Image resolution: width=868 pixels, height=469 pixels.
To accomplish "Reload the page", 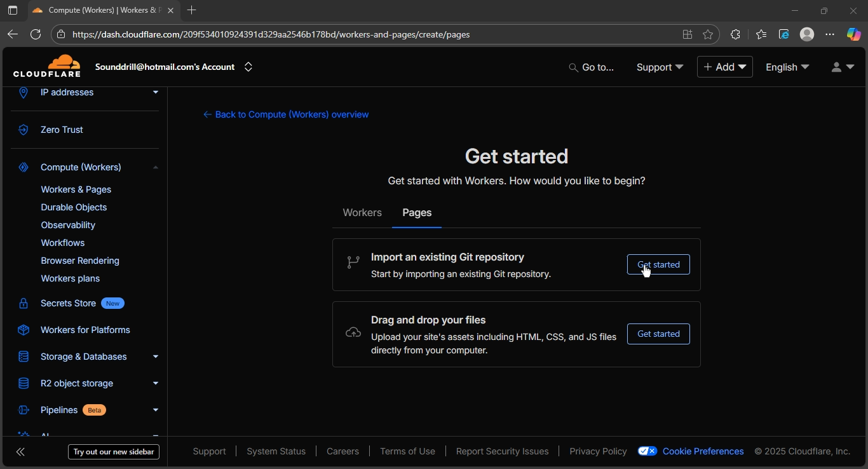I will [36, 34].
